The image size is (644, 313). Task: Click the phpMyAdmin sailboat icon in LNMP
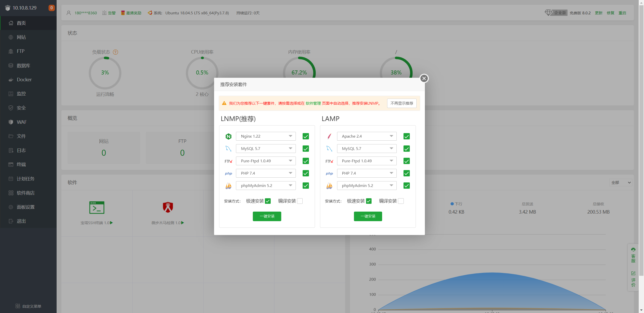click(228, 186)
